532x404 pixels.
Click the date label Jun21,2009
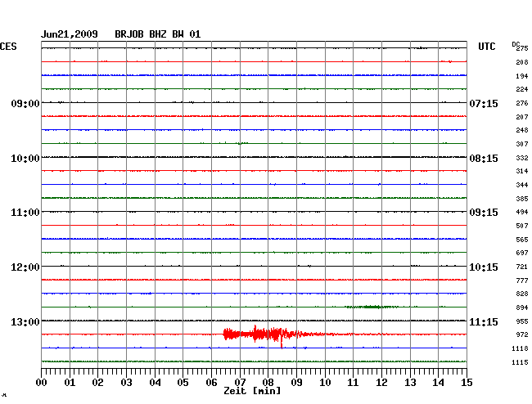(x=70, y=34)
